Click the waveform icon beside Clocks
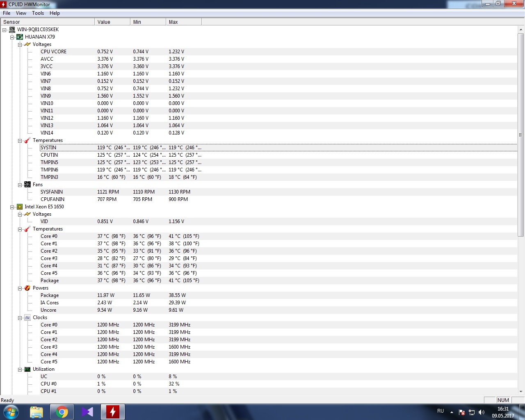Viewport: 525px width, 420px height. pos(27,317)
